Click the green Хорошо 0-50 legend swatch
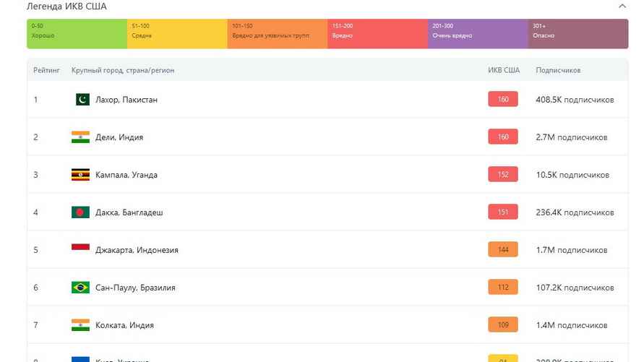The width and height of the screenshot is (644, 362). pyautogui.click(x=77, y=34)
